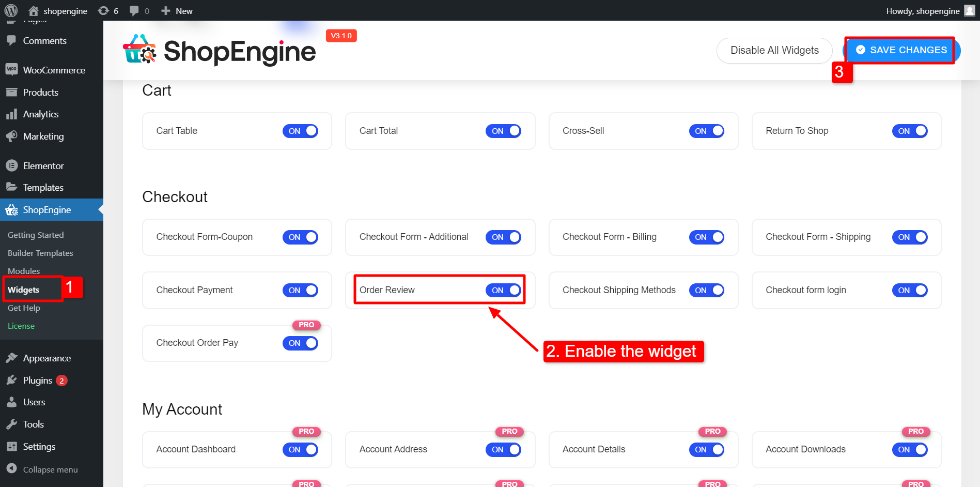Click the Plugins update count badge
This screenshot has width=980, height=487.
[61, 381]
